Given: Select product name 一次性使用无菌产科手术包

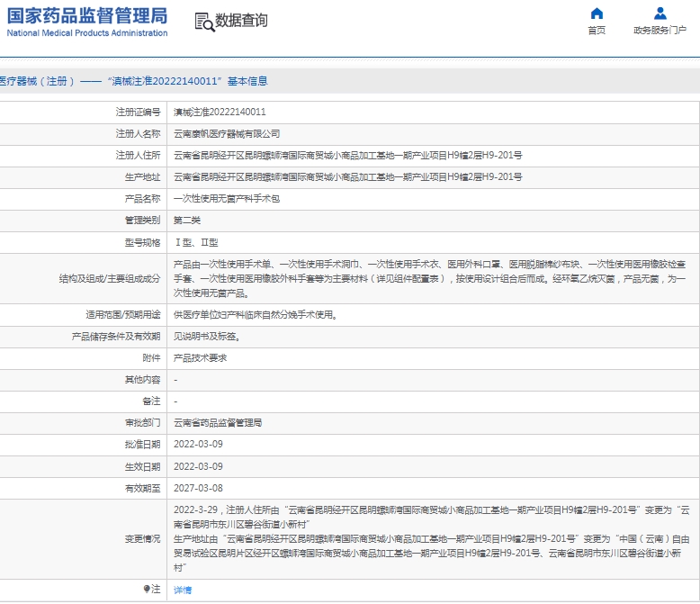Looking at the screenshot, I should [227, 198].
